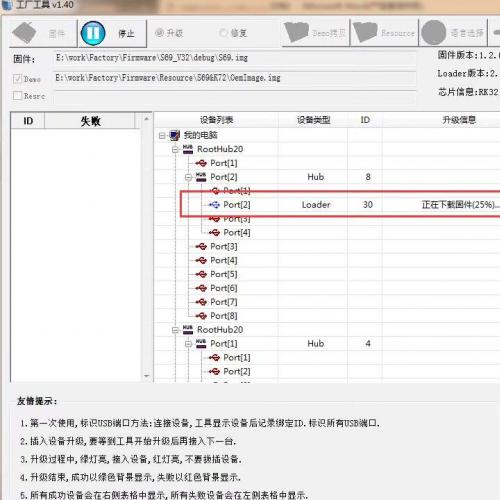Click blue USB icon of Loader Port[2]
This screenshot has width=500, height=500.
[x=214, y=205]
